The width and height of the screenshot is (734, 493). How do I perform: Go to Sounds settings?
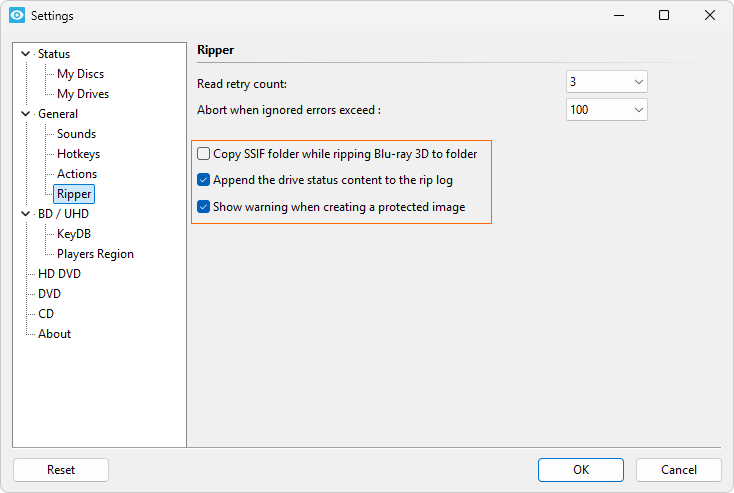tap(76, 134)
